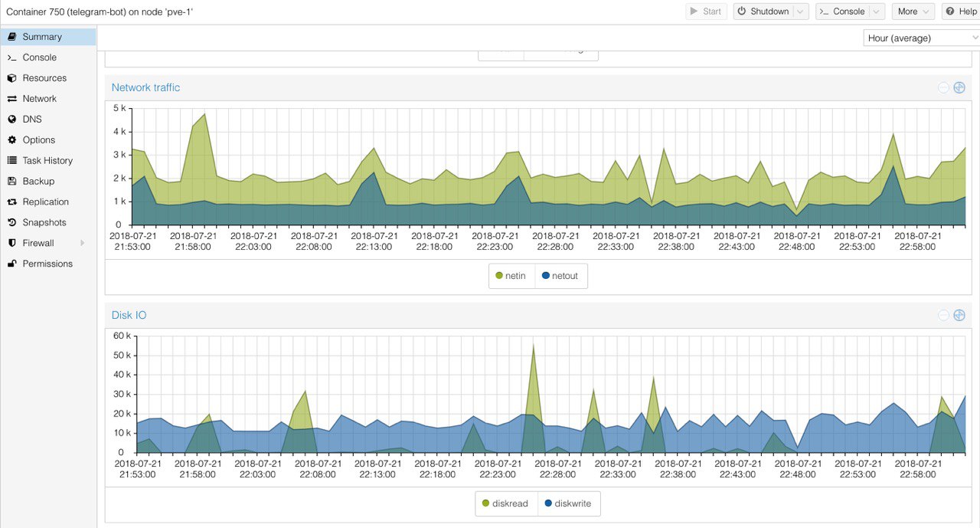Click the container title 'Container 750 (telegram-bot)'

(99, 11)
